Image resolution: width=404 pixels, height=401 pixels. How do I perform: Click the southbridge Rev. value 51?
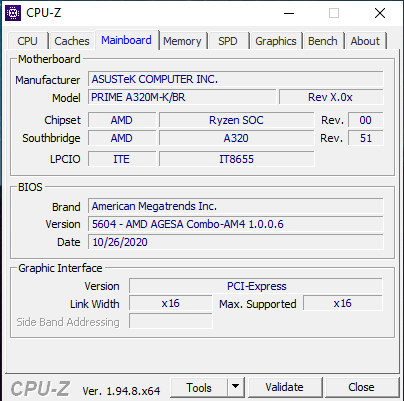coord(366,138)
